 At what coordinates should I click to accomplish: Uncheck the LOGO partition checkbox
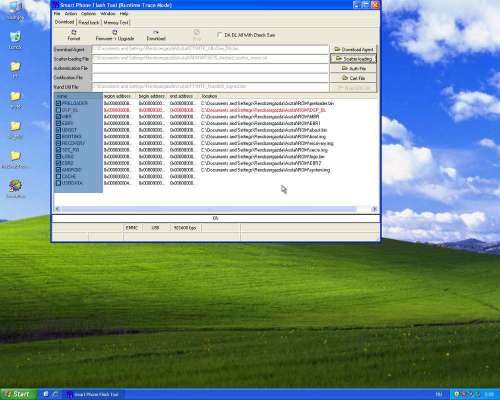tap(58, 157)
